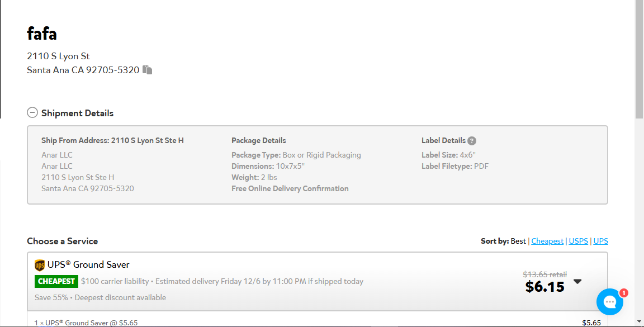Filter services by UPS link
The height and width of the screenshot is (327, 644).
coord(600,241)
